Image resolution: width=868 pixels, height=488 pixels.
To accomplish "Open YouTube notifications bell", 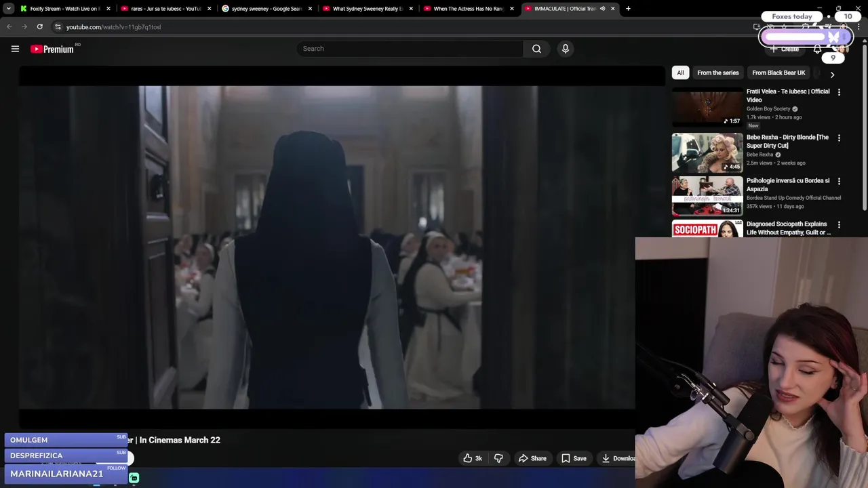I will click(817, 49).
